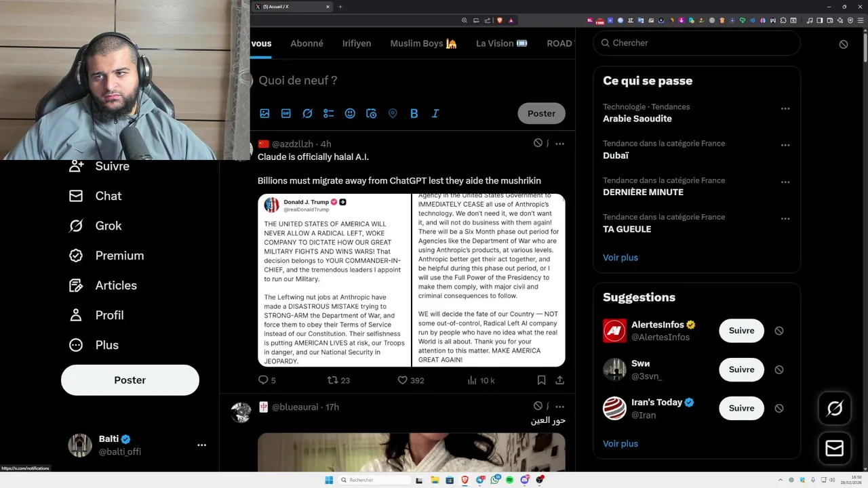
Task: Click Voir plus under the trends list
Action: coord(620,258)
